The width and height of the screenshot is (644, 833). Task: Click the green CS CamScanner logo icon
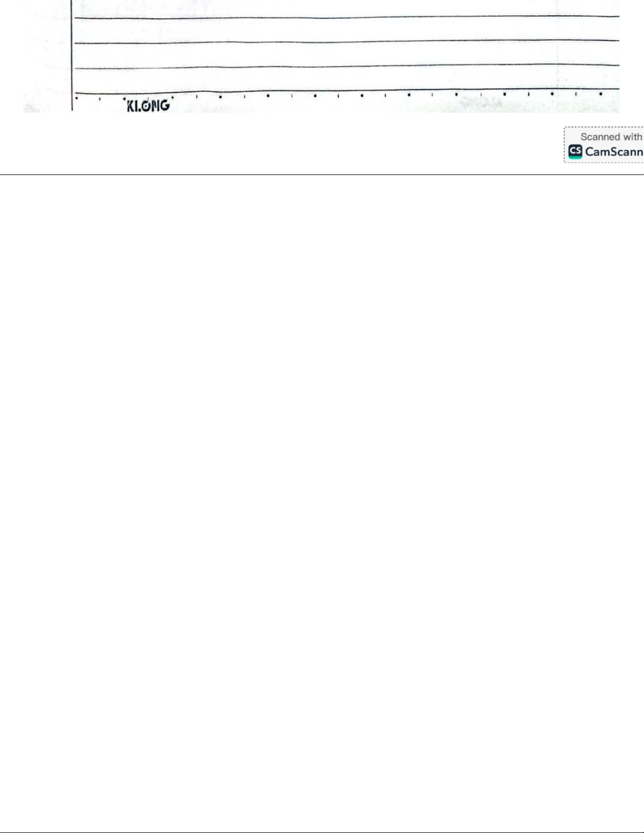click(575, 152)
